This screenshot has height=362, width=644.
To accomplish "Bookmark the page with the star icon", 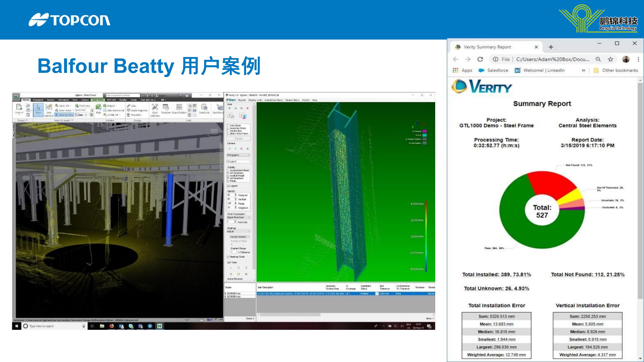I will [611, 59].
